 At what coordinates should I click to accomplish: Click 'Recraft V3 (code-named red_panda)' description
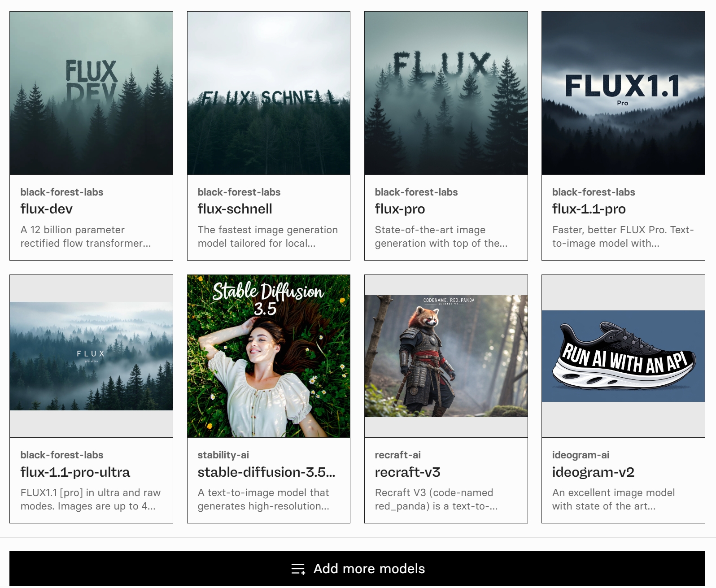point(437,499)
